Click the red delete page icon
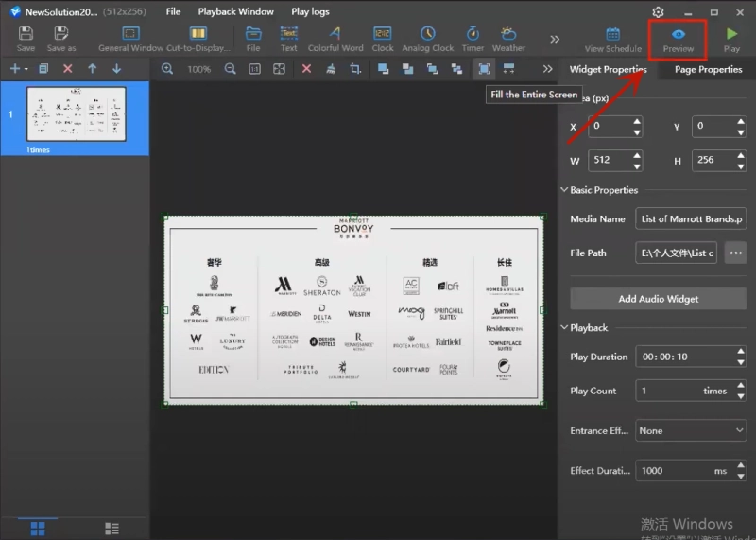The image size is (756, 540). click(67, 69)
